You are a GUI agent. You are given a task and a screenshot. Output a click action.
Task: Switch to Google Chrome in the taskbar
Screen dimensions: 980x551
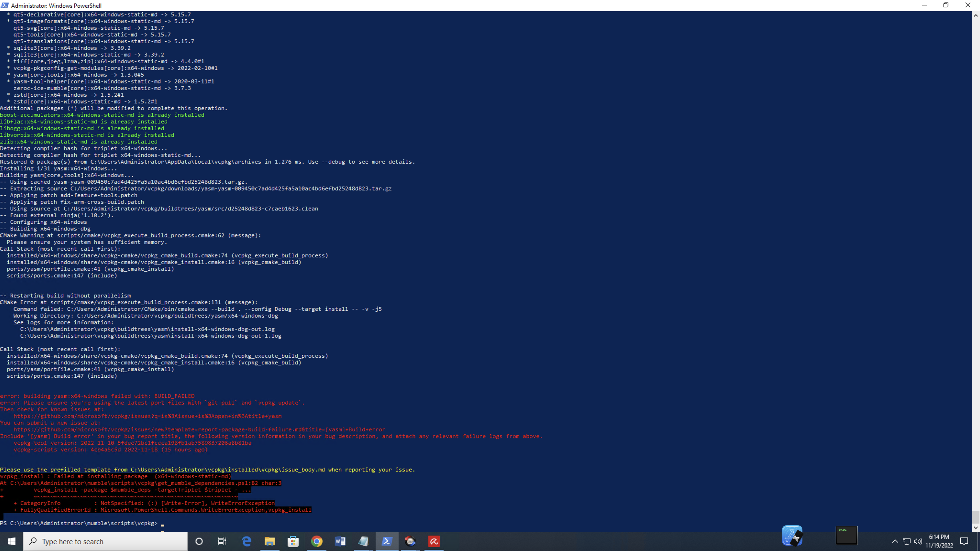click(317, 541)
